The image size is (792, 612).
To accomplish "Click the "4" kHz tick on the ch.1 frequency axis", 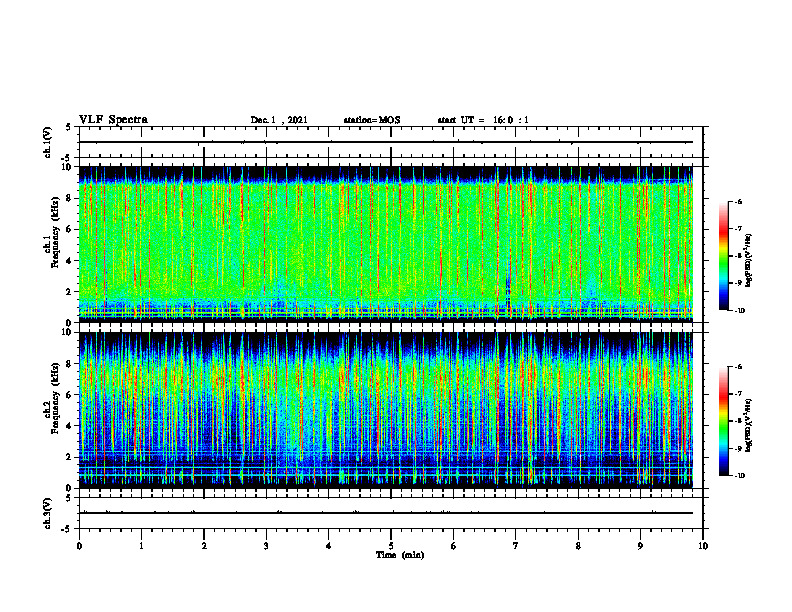I will (x=69, y=261).
